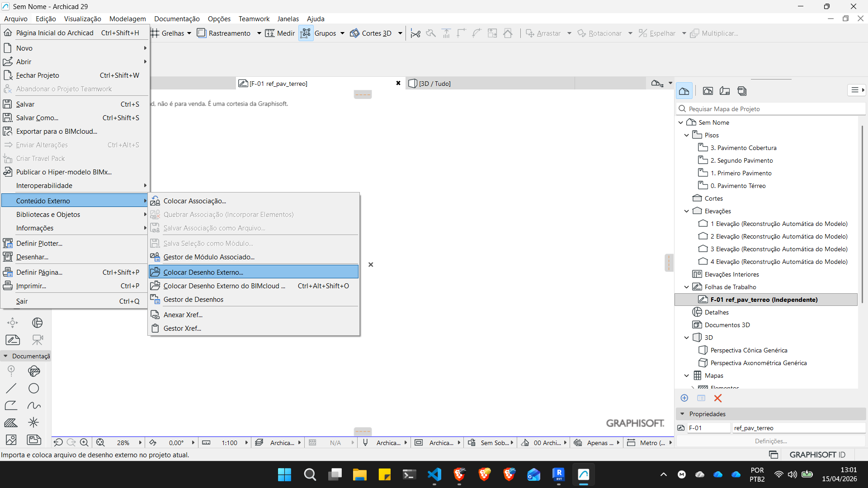Select Perspectiva Cônica Genérica view
The image size is (868, 488).
[x=749, y=350]
